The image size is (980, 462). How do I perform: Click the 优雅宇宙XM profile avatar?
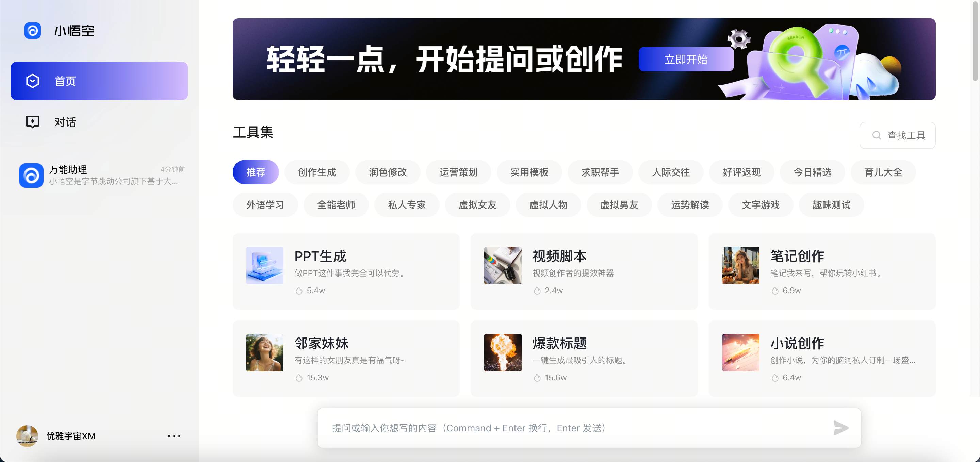(x=27, y=436)
